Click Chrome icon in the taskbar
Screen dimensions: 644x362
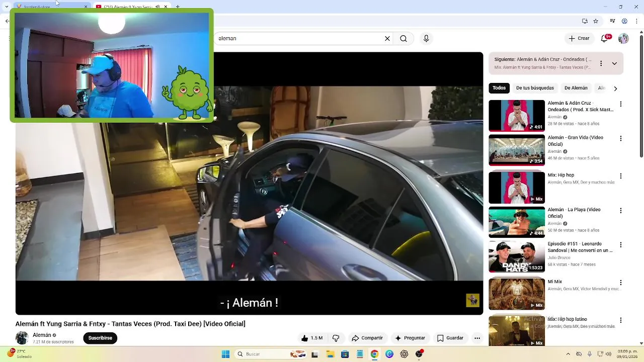[x=374, y=354]
